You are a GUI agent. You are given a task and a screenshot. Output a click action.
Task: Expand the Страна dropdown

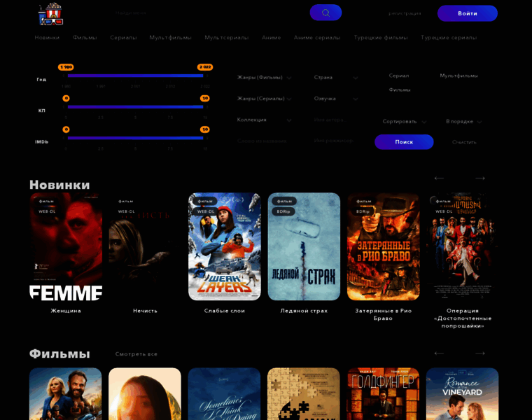pyautogui.click(x=335, y=78)
